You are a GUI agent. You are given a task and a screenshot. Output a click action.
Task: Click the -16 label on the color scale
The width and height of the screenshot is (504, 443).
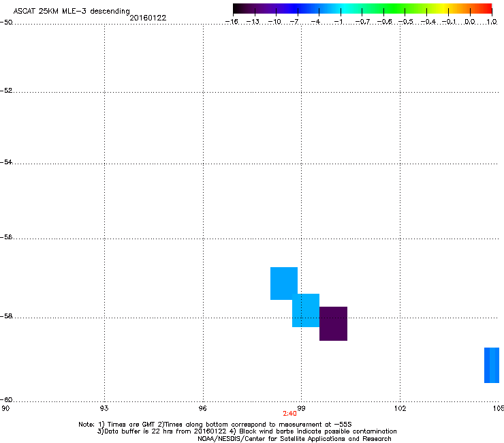click(x=232, y=22)
